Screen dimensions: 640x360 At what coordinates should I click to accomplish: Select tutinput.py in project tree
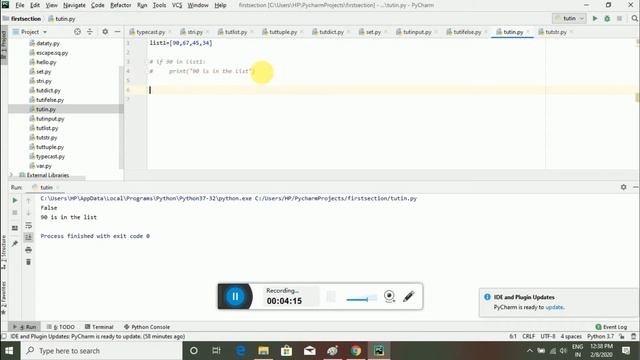point(50,119)
